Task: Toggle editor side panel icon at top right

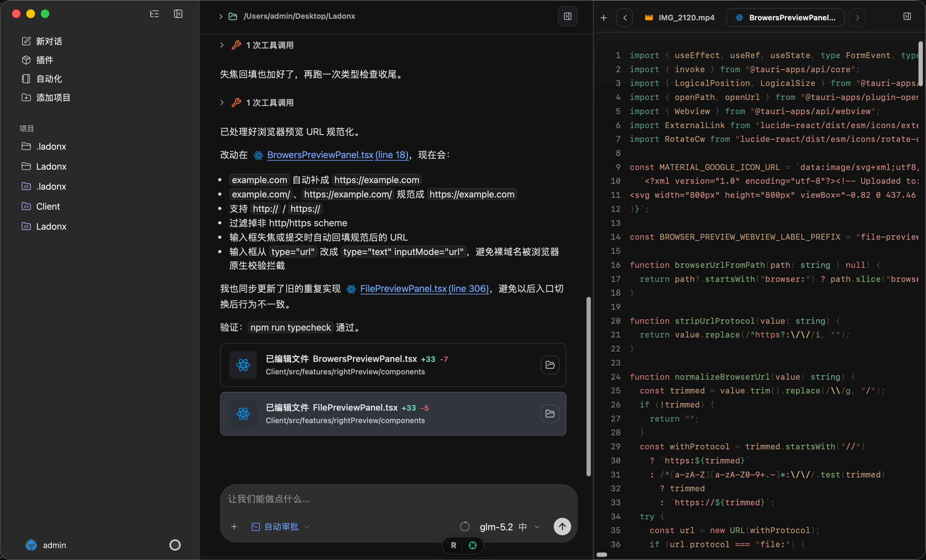Action: click(907, 16)
